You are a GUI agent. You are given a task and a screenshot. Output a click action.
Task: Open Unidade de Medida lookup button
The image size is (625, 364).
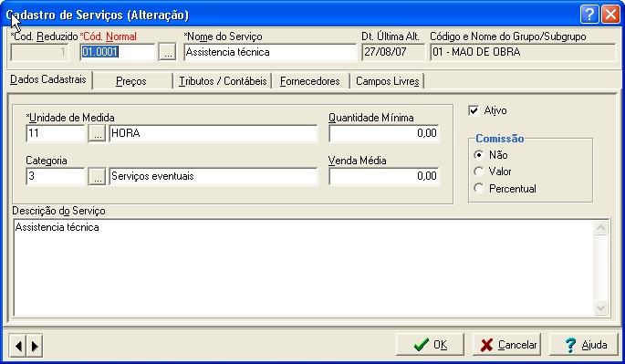coord(97,133)
